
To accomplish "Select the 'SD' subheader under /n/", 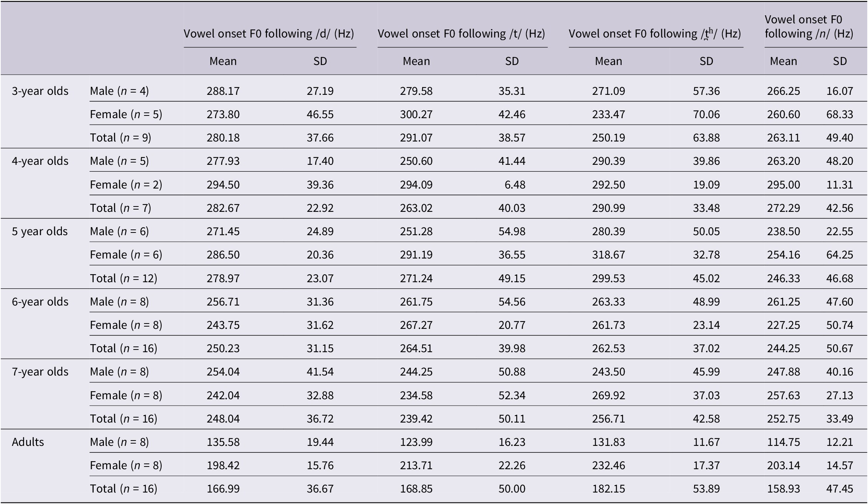I will [x=840, y=61].
